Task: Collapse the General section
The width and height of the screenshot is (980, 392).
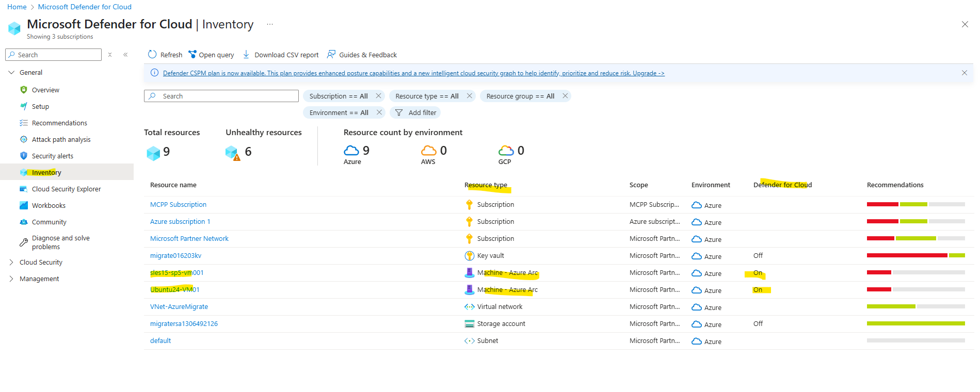Action: (x=11, y=72)
